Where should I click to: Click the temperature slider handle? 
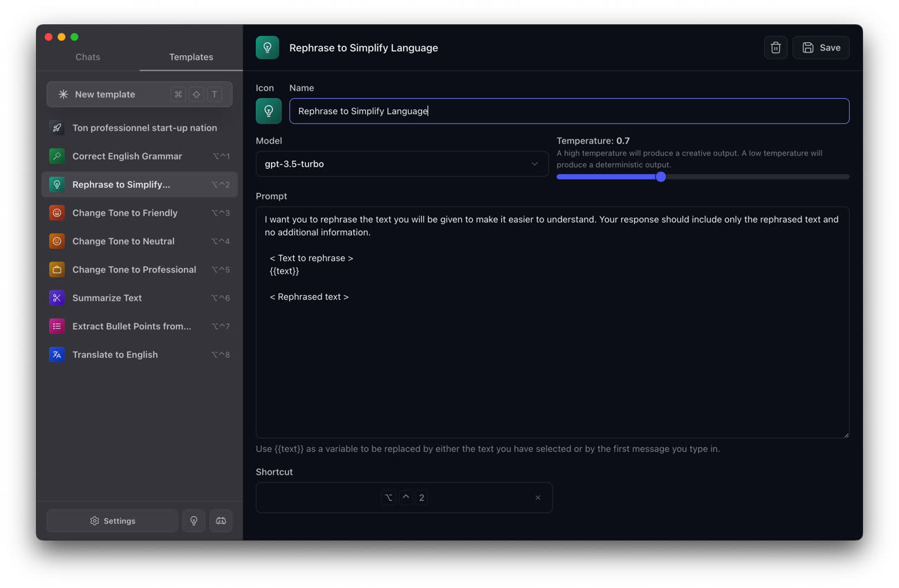660,177
